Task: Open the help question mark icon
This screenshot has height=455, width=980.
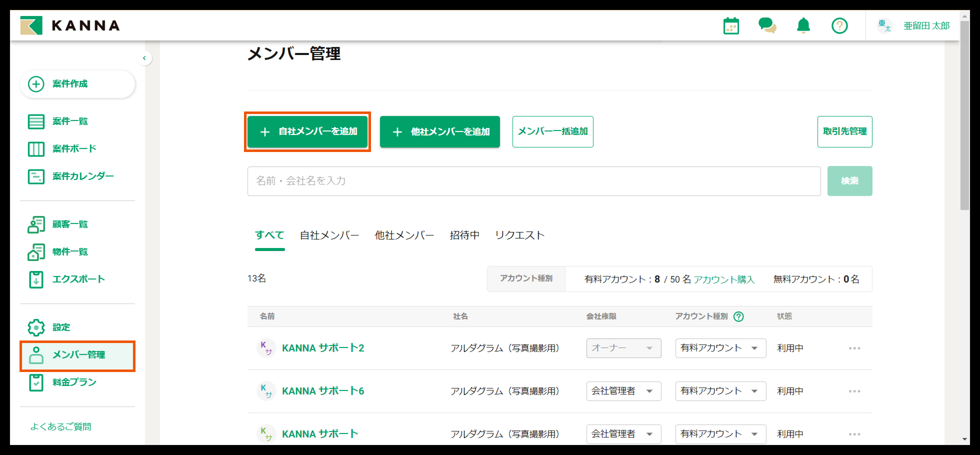Action: point(839,26)
